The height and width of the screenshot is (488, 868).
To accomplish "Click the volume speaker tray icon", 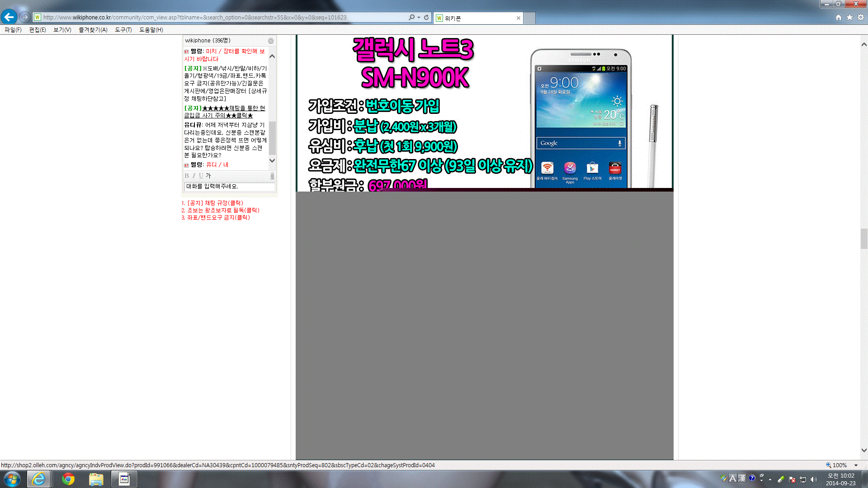I will tap(814, 479).
